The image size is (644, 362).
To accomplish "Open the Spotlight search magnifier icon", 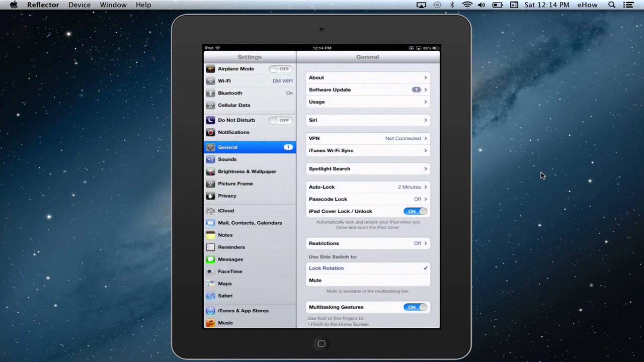I will 612,5.
